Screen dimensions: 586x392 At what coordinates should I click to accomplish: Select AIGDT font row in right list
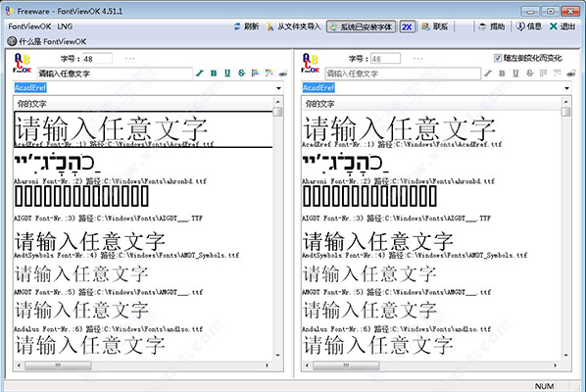pos(431,204)
